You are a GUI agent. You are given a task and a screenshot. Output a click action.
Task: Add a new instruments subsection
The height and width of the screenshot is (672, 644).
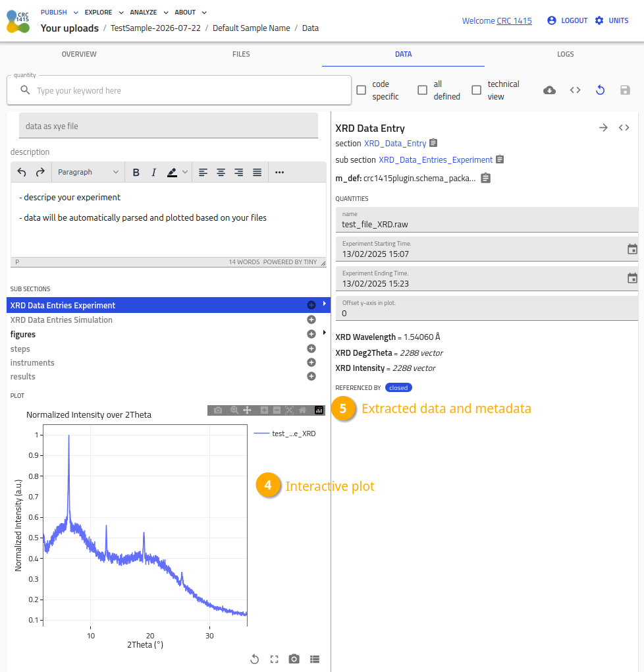pos(311,362)
